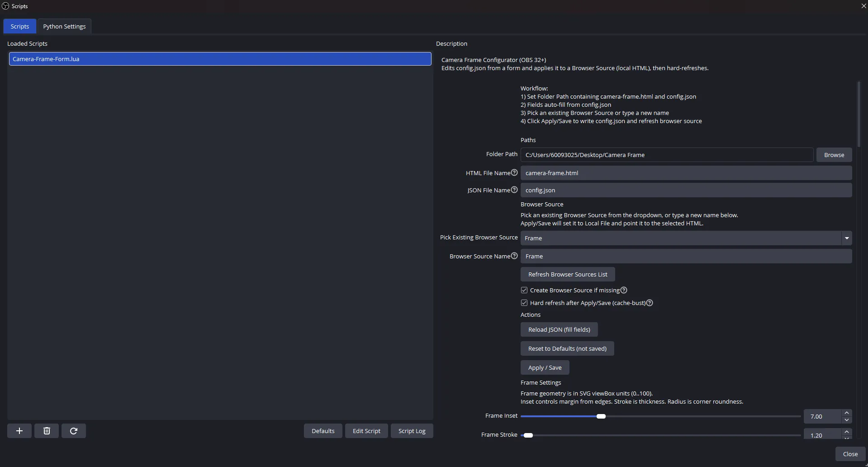Click Browse next to Folder Path
The height and width of the screenshot is (467, 868).
[x=834, y=154]
